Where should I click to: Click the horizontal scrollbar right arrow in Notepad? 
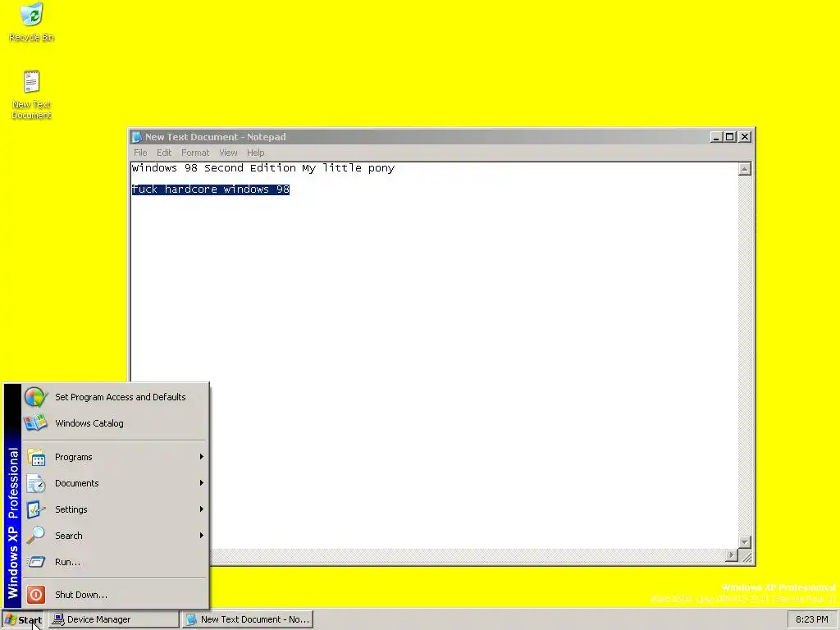click(x=732, y=555)
